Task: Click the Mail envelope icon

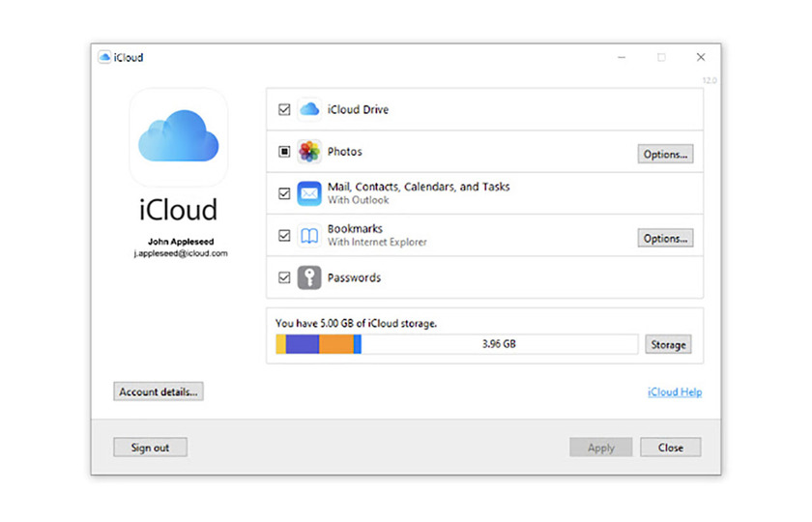Action: coord(309,193)
